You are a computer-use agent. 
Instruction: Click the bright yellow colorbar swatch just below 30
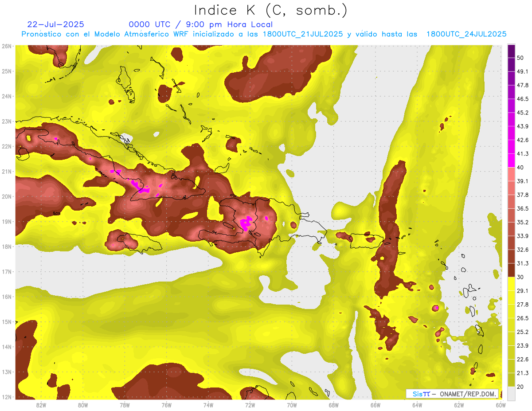click(512, 284)
